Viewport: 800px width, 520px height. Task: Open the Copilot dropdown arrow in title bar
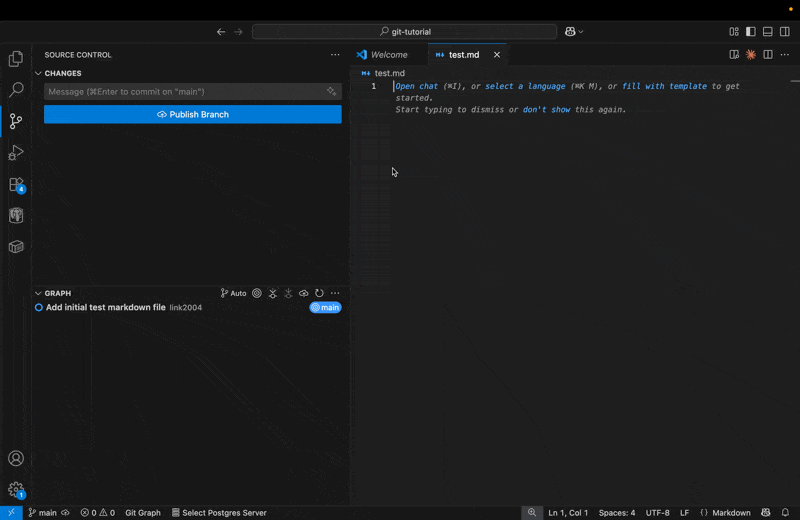(x=581, y=32)
